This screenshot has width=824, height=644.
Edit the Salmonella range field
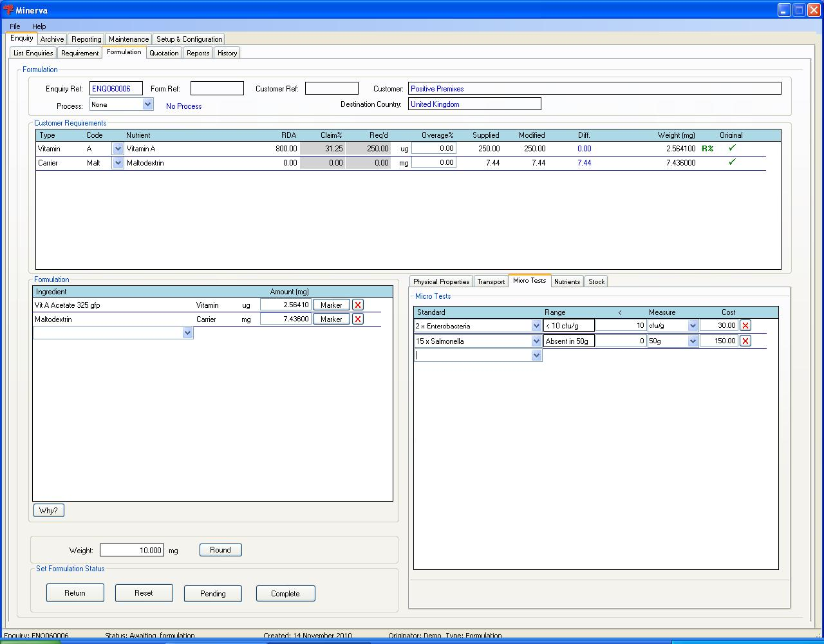[x=569, y=341]
